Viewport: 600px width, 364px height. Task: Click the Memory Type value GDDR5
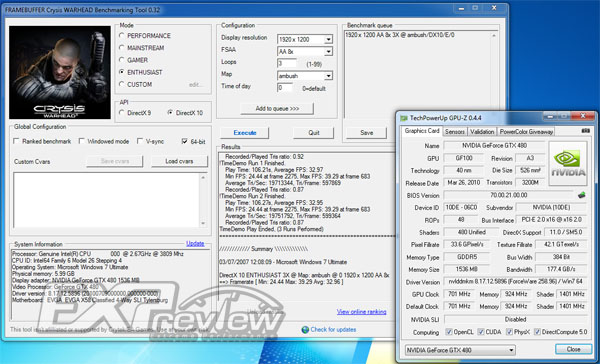(466, 257)
